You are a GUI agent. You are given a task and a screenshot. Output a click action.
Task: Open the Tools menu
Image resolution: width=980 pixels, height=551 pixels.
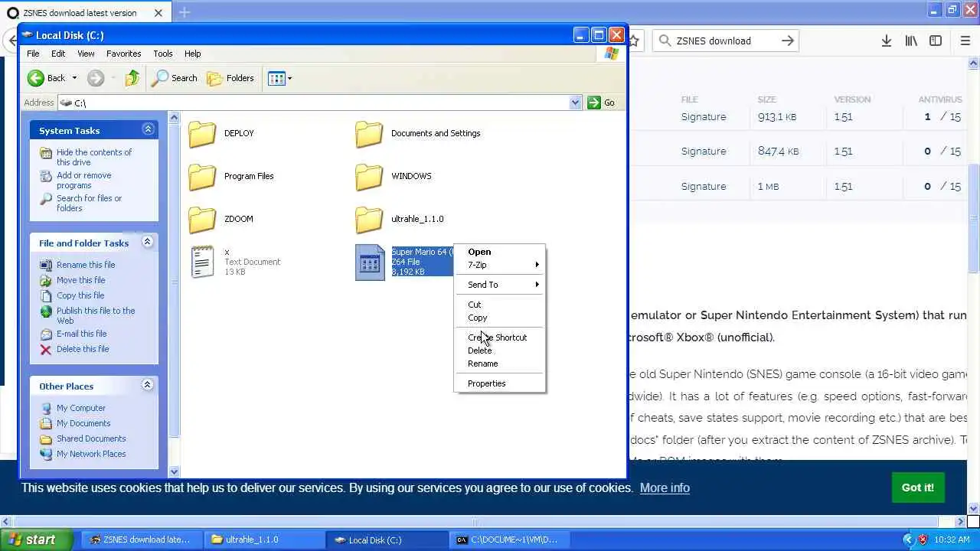point(162,54)
